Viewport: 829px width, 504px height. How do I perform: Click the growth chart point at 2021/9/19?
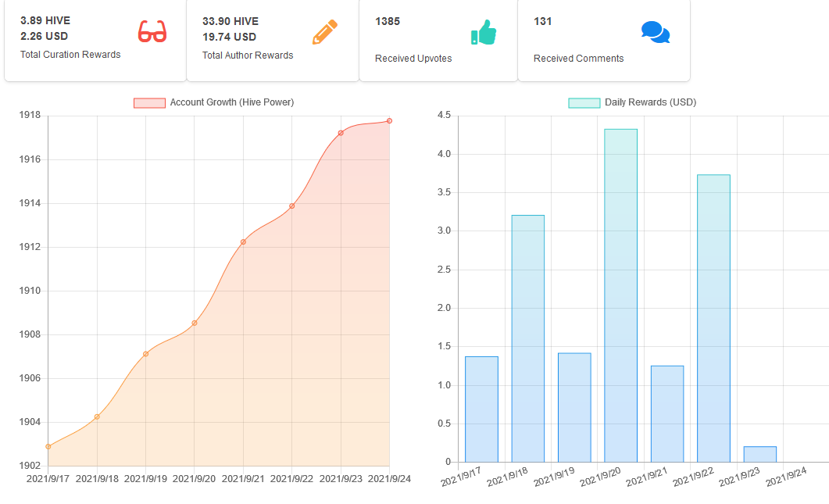(146, 354)
